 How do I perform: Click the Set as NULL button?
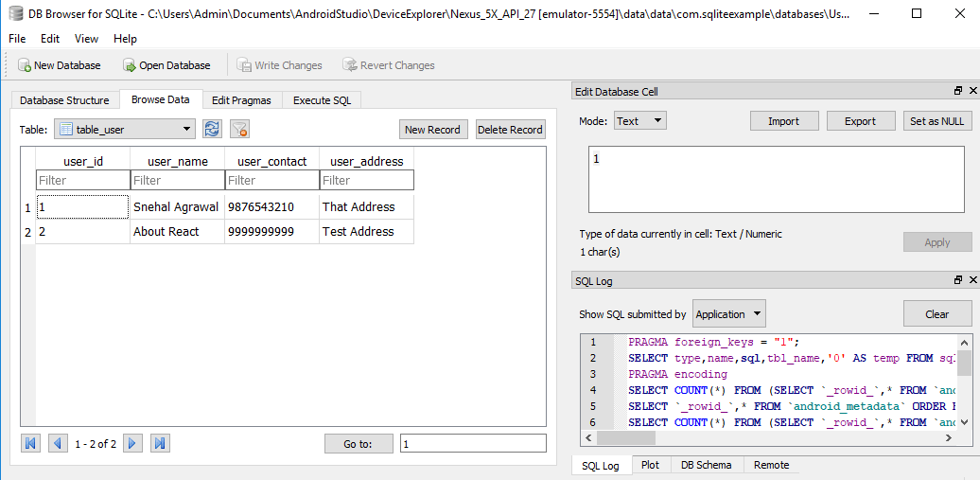[x=937, y=121]
